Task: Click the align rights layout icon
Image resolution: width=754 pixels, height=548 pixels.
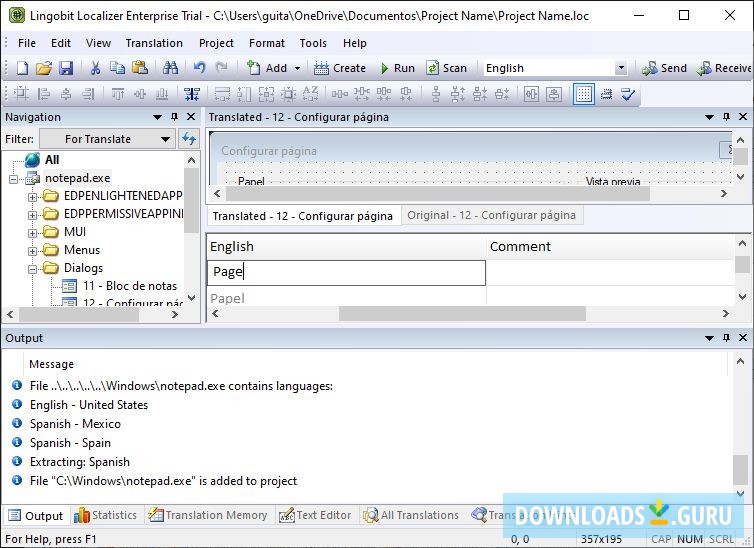Action: pos(88,94)
